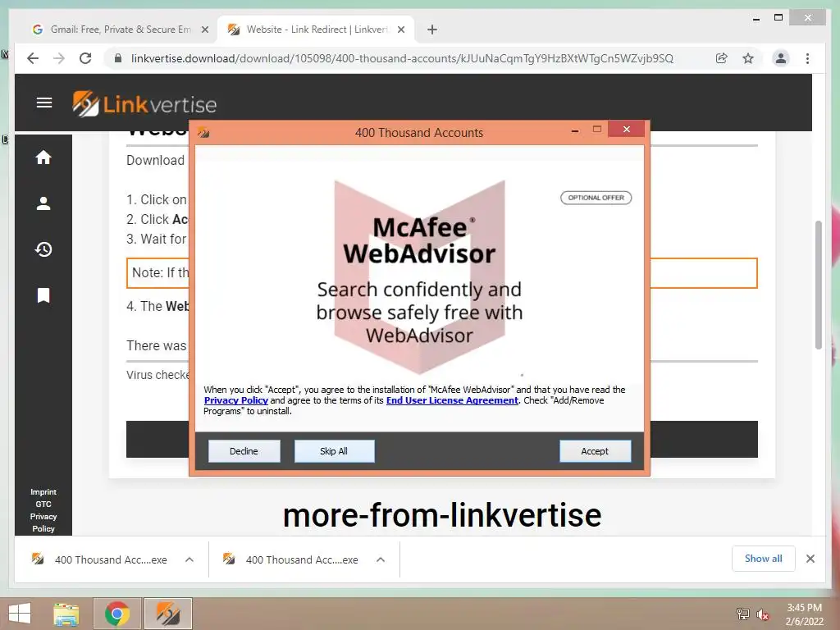Open bookmarks icon in Linkvertise sidebar
Image resolution: width=840 pixels, height=630 pixels.
tap(43, 295)
